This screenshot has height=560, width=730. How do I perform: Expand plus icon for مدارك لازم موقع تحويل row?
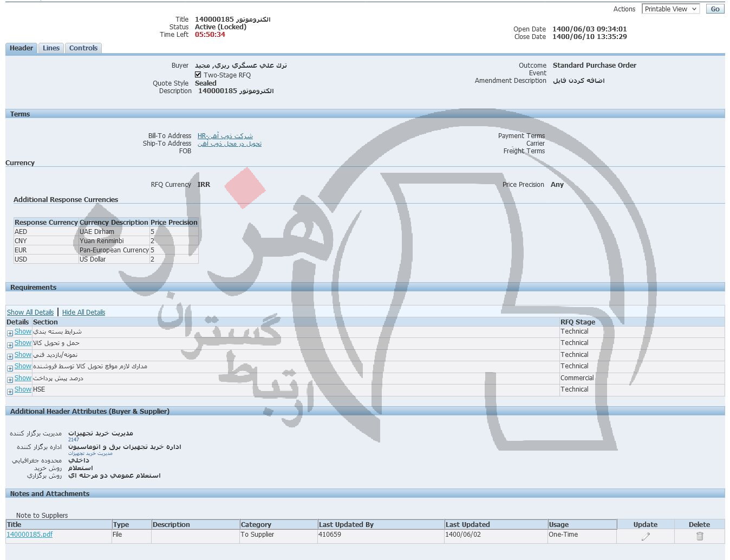[x=10, y=368]
